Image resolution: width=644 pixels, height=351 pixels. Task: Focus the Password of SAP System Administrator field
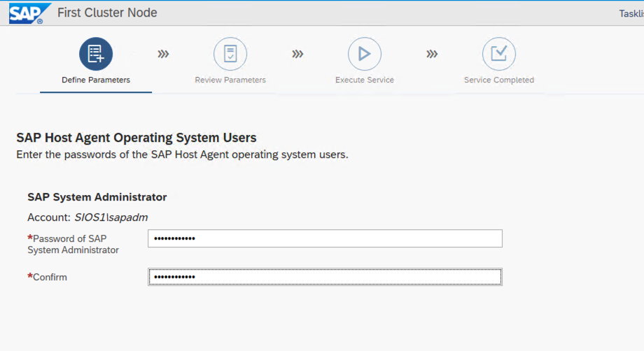pyautogui.click(x=325, y=238)
